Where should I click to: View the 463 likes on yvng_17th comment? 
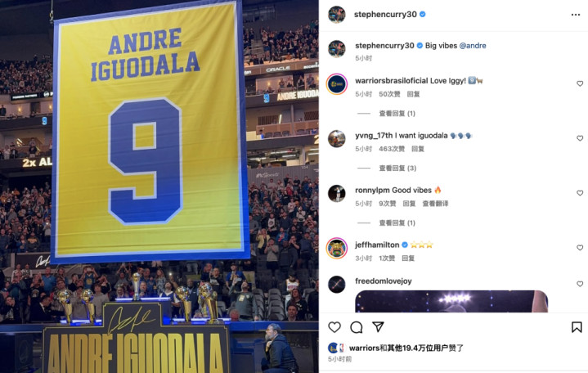[x=392, y=149]
